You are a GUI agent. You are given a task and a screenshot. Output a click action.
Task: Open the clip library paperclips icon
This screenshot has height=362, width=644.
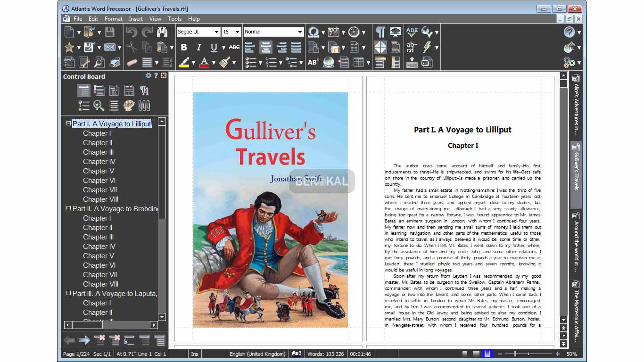(x=144, y=105)
